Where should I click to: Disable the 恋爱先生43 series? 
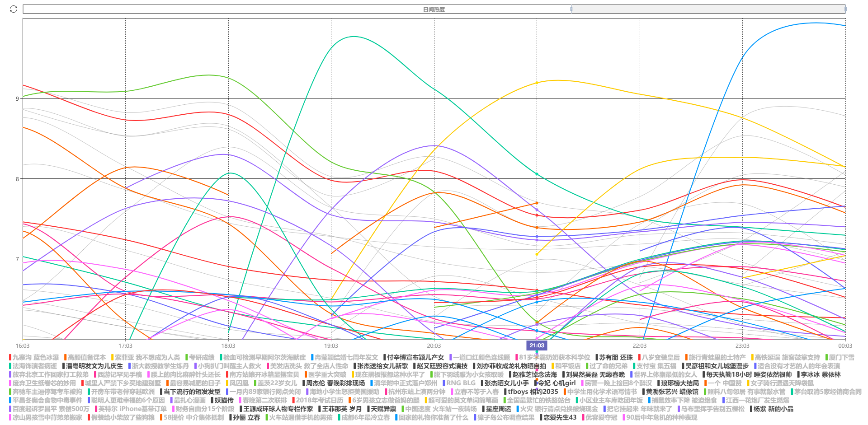[x=558, y=417]
